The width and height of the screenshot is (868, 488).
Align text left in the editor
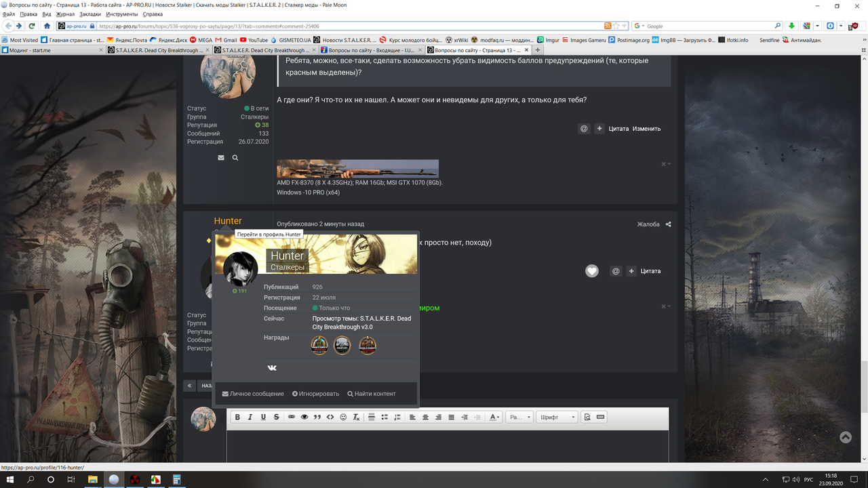[x=412, y=417]
